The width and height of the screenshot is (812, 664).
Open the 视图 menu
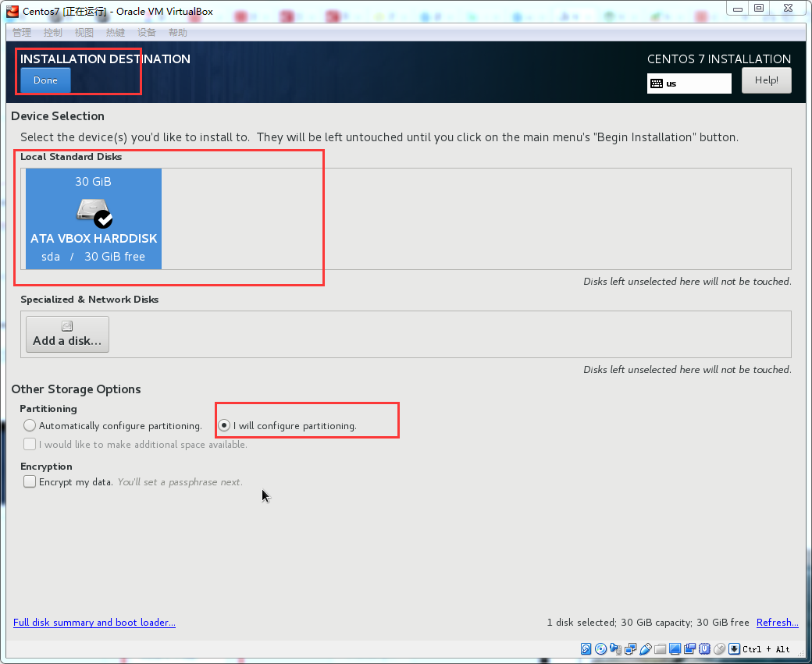pos(84,32)
